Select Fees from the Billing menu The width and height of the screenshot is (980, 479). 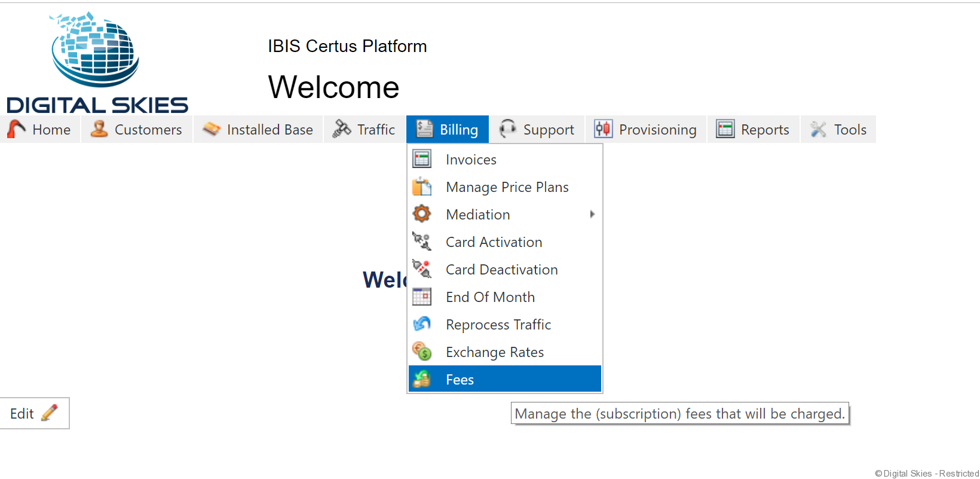[x=460, y=380]
